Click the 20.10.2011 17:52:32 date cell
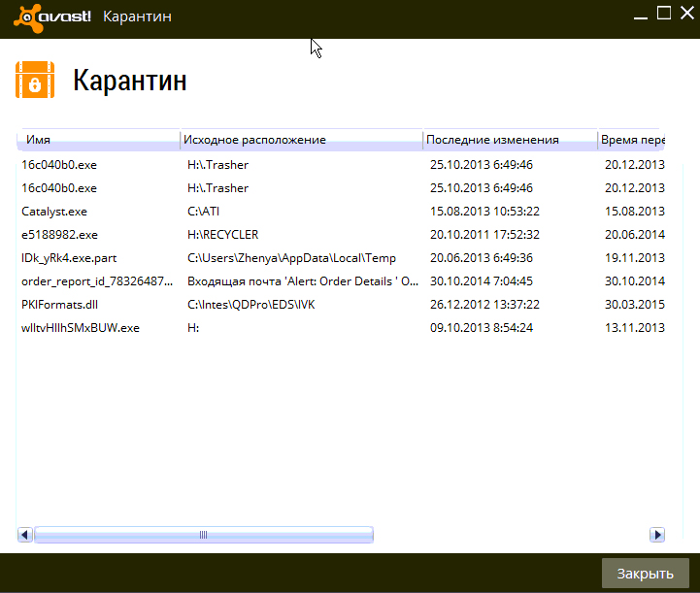 click(x=484, y=235)
